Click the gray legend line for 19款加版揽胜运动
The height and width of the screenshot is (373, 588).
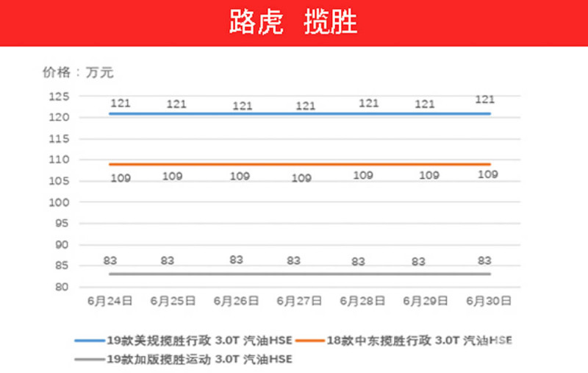tap(90, 359)
